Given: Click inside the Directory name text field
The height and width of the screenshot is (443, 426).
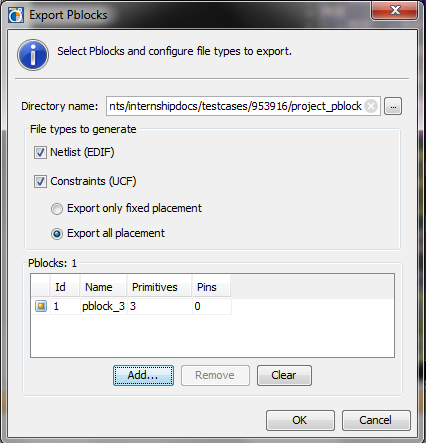Looking at the screenshot, I should [x=235, y=106].
